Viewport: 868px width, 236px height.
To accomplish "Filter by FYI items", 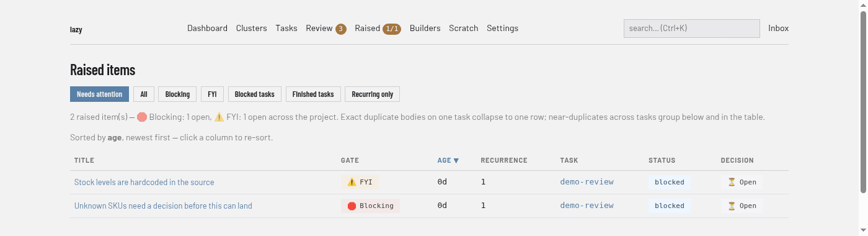I will click(x=212, y=94).
